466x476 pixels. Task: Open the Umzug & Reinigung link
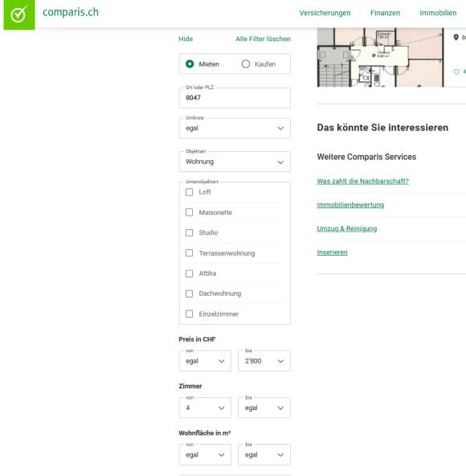[x=347, y=228]
